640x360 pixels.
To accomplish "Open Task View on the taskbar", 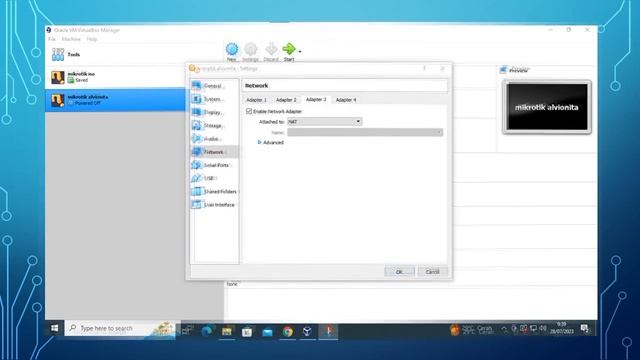I will pos(187,330).
